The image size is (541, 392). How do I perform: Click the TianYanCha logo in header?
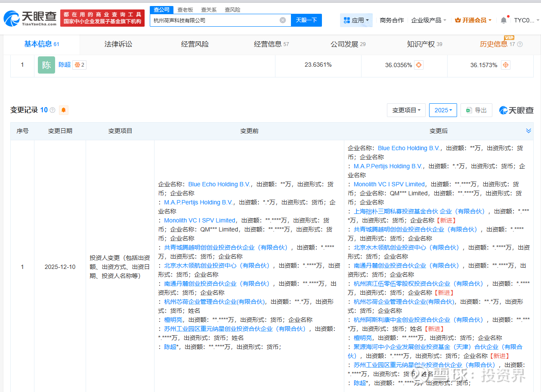pos(30,18)
